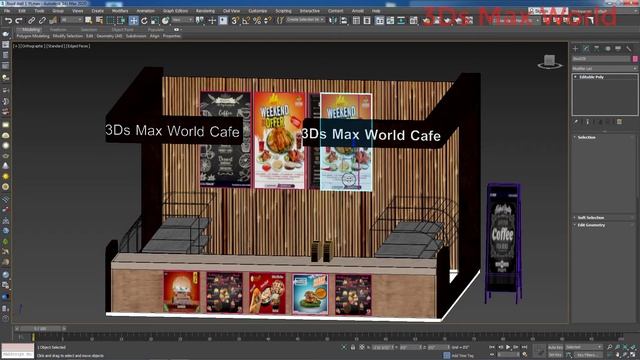Open the Animation menu
Screen dimensions: 640x360
[145, 11]
